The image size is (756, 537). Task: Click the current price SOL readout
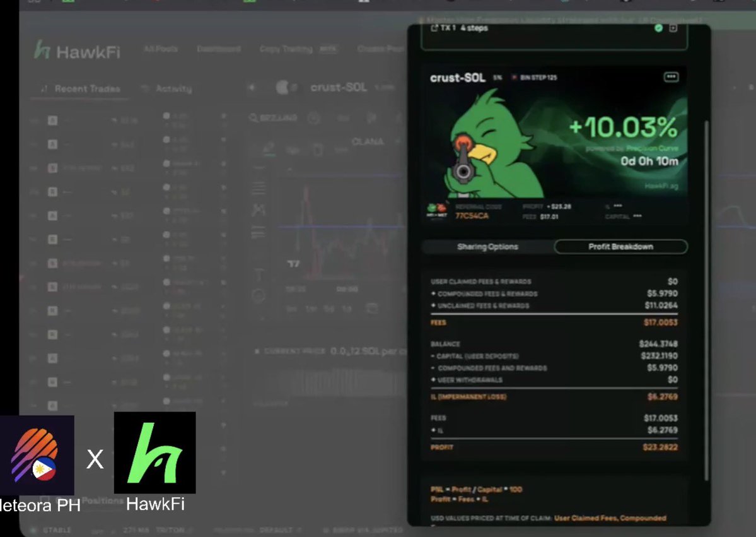click(368, 351)
